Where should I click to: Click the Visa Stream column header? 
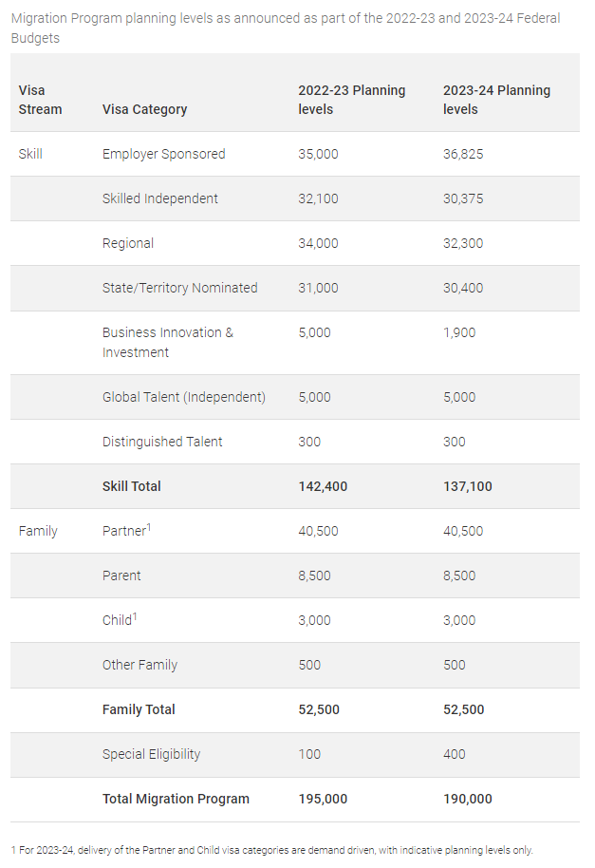[x=40, y=100]
